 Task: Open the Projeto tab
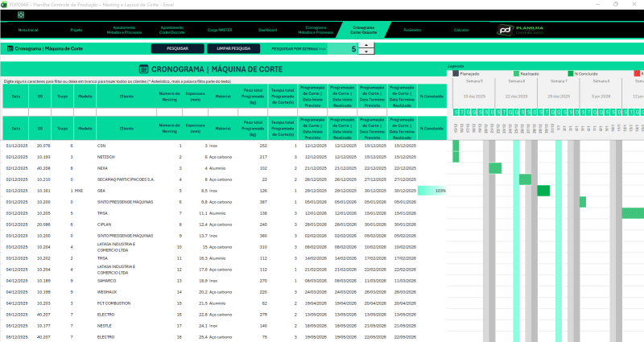[x=76, y=30]
